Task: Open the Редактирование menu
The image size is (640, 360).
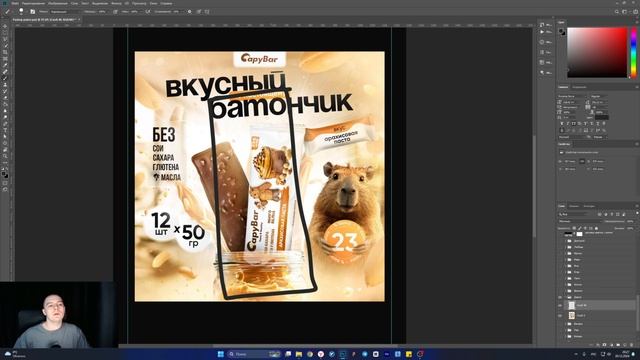Action: coord(33,3)
